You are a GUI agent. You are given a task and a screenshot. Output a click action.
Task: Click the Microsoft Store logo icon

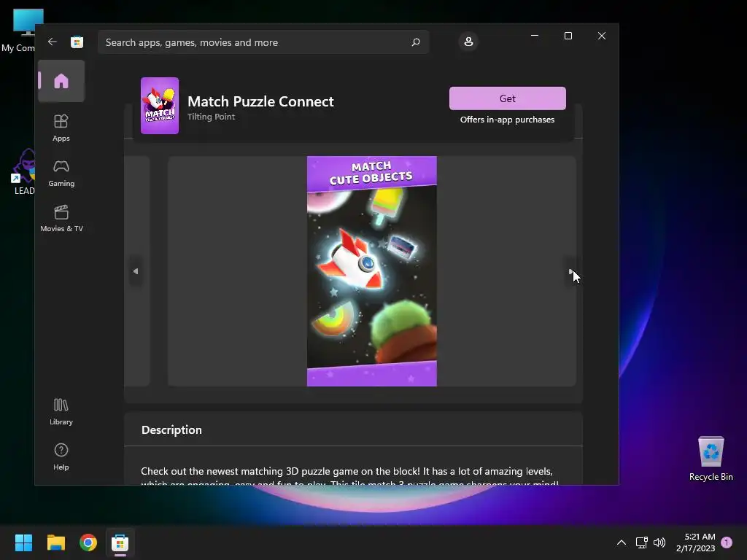tap(77, 42)
